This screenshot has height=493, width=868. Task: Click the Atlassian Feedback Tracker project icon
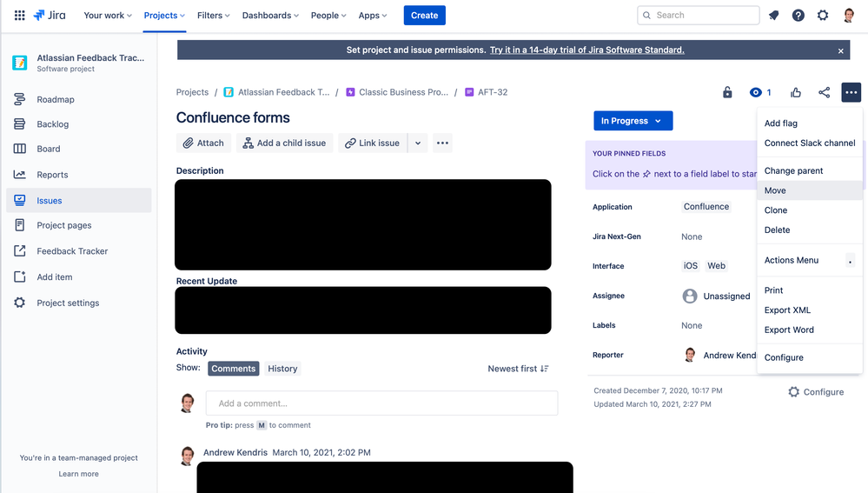(19, 63)
